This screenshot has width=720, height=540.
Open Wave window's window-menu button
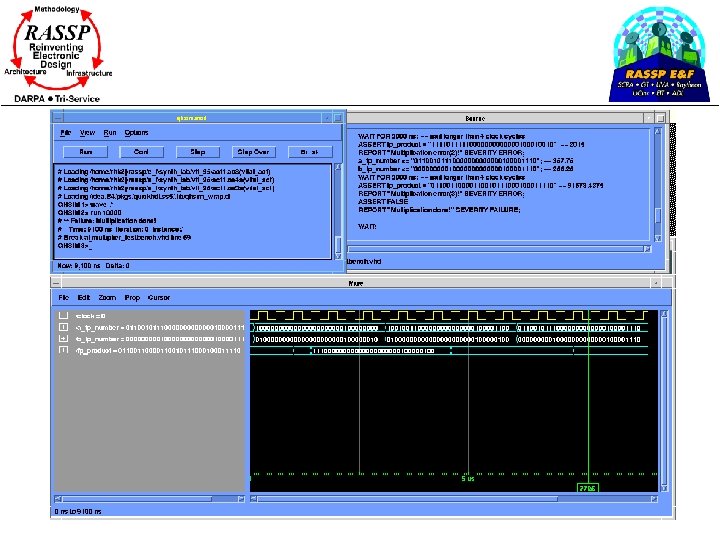pos(56,283)
